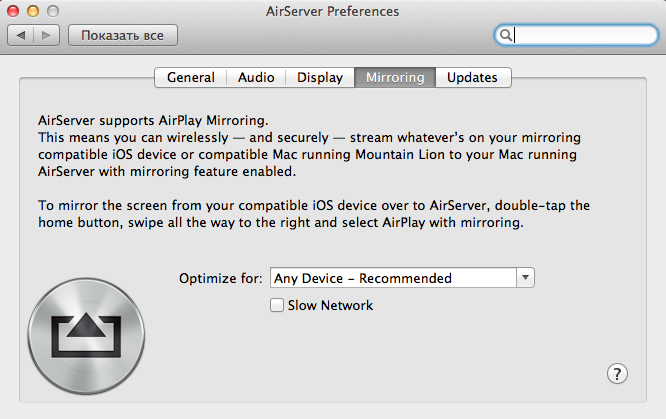Go forward with the right arrow button
Screen dimensions: 666x419
[x=47, y=35]
